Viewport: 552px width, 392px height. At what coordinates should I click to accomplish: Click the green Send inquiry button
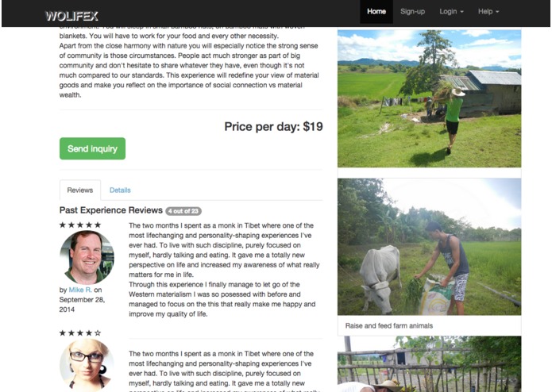click(93, 148)
